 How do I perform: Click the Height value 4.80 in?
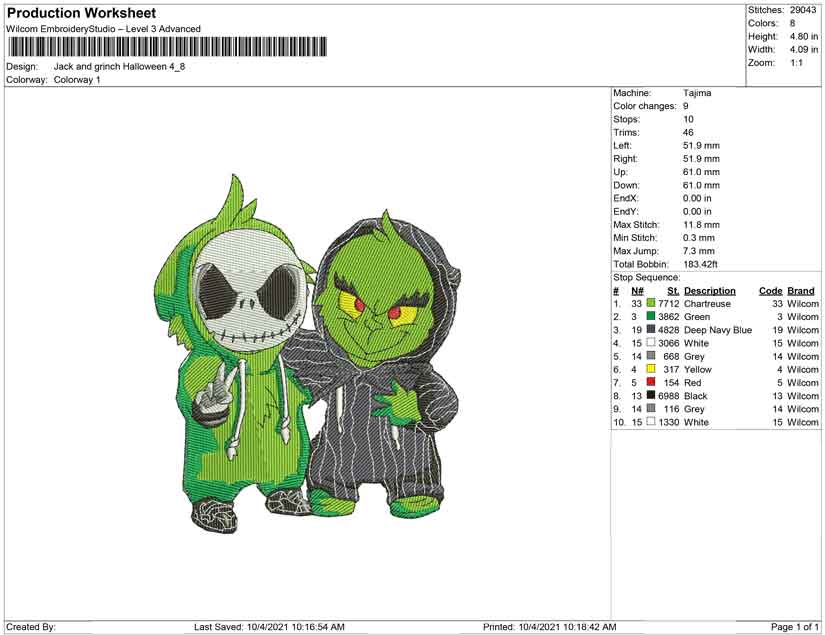pos(804,36)
